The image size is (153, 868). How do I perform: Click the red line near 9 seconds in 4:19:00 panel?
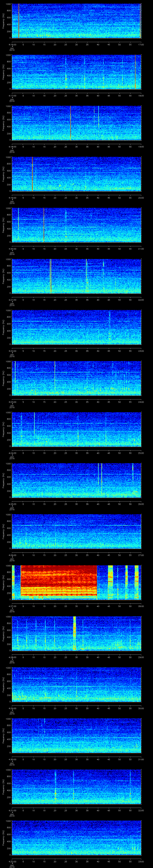point(32,174)
